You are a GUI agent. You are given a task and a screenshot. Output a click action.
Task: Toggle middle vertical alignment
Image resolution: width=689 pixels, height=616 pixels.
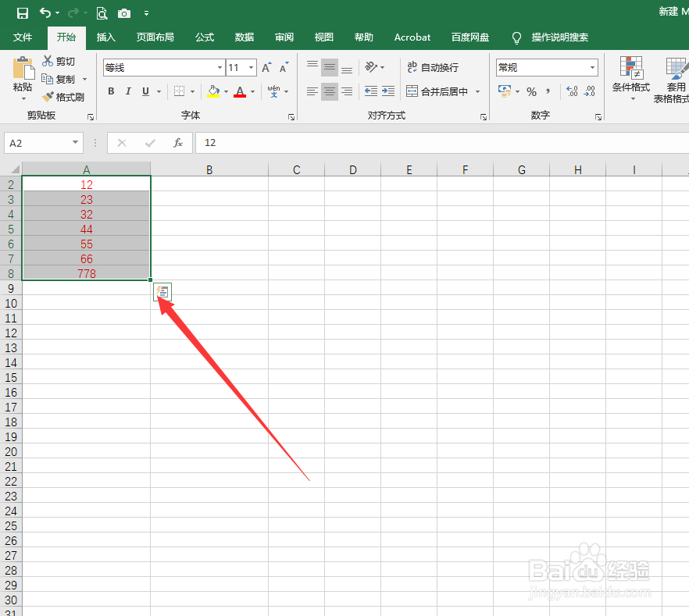[x=329, y=67]
